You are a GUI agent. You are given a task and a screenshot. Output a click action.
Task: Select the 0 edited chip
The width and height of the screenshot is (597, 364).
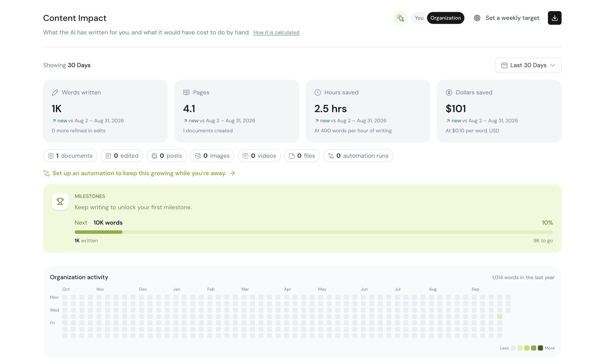(122, 156)
